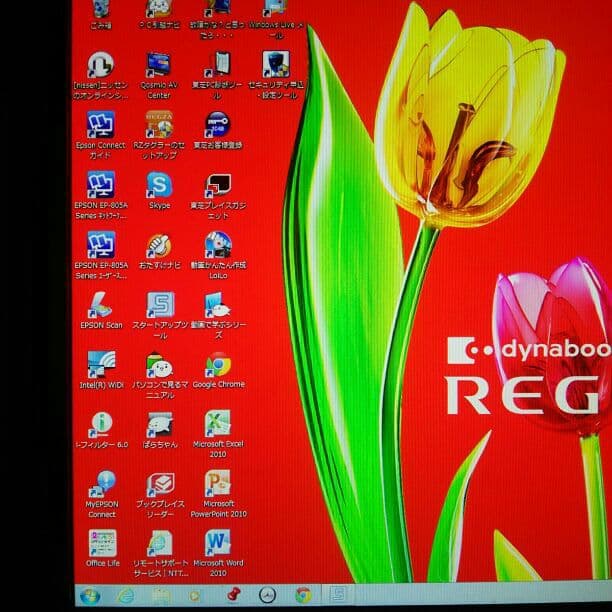
Task: Select the Office Life desktop icon
Action: tap(101, 543)
